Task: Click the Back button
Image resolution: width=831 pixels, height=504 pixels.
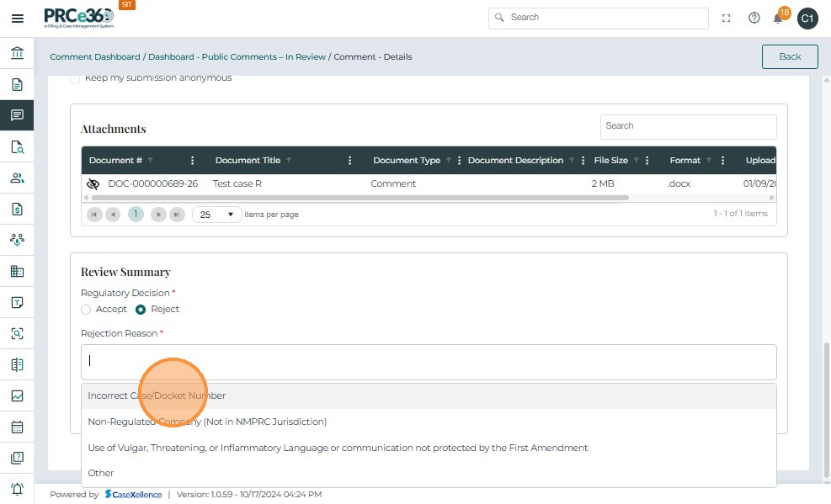Action: [x=789, y=56]
